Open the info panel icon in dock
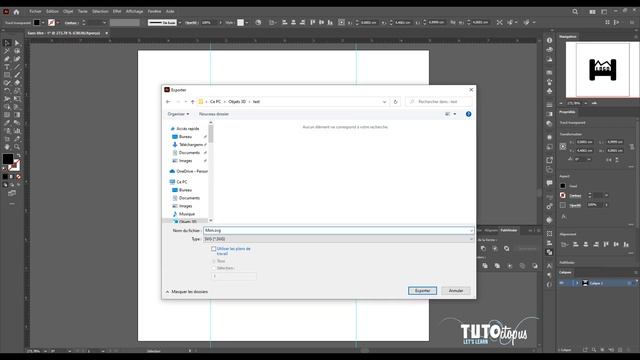 pyautogui.click(x=549, y=40)
